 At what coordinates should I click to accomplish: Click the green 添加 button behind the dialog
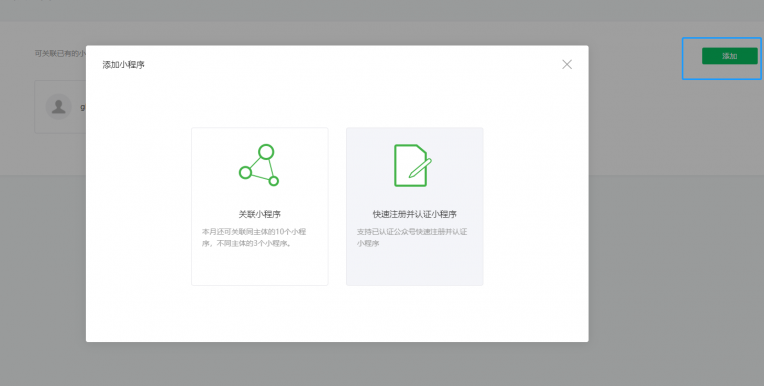click(729, 56)
